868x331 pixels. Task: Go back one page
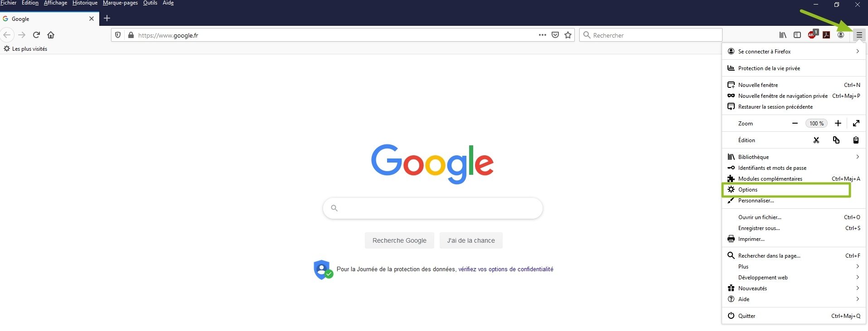click(x=7, y=35)
